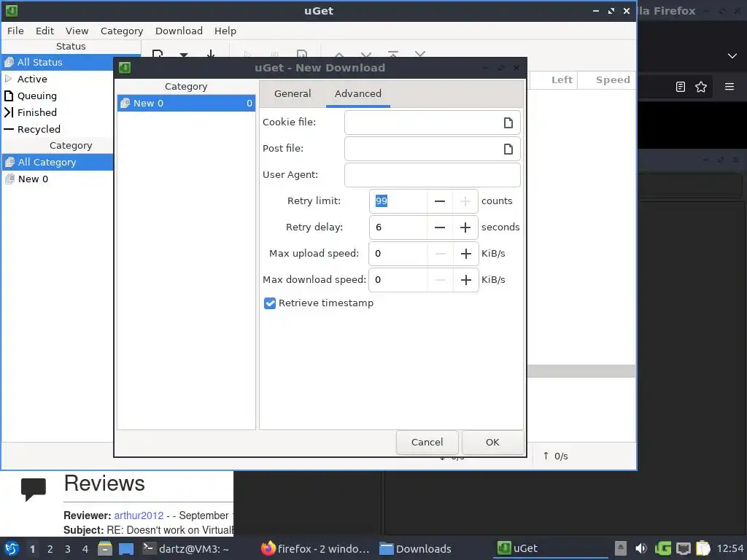
Task: Click the upload speed 0/s status indicator
Action: click(555, 456)
